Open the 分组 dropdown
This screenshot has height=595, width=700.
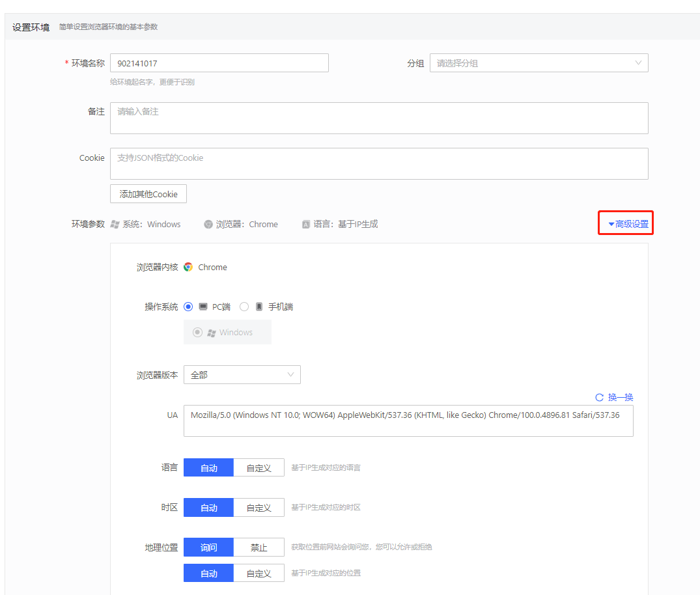point(539,62)
